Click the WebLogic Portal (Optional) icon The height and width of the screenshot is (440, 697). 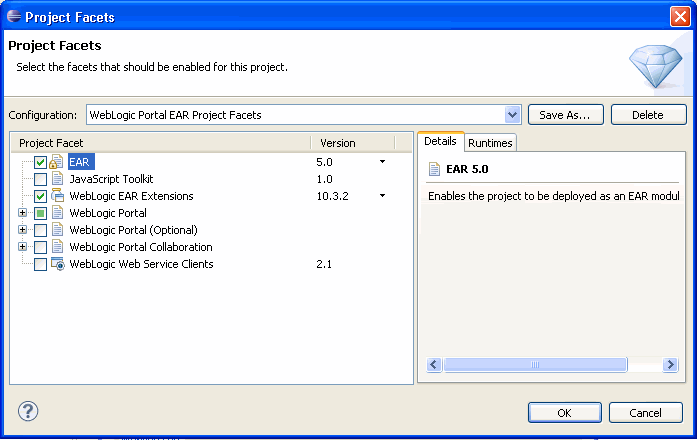[x=57, y=230]
